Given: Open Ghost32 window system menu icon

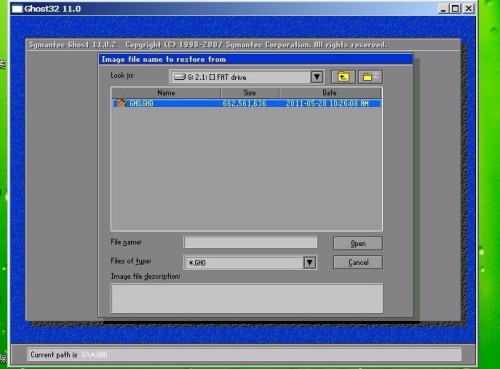Looking at the screenshot, I should pos(17,9).
